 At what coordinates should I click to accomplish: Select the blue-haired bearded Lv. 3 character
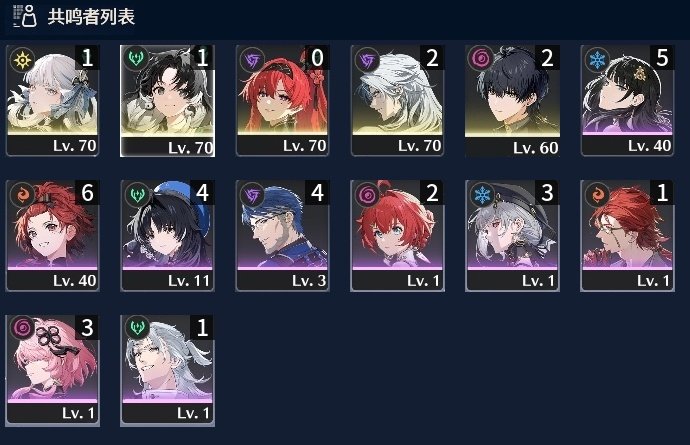[x=283, y=235]
